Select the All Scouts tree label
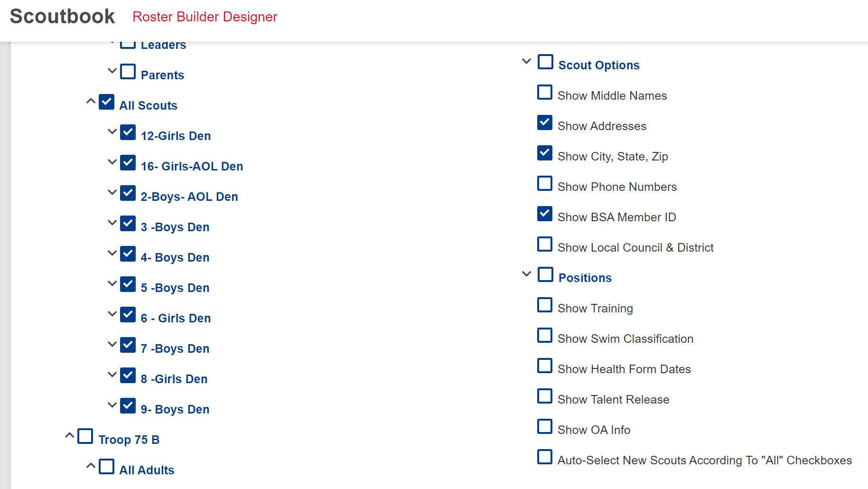868x489 pixels. pos(148,105)
